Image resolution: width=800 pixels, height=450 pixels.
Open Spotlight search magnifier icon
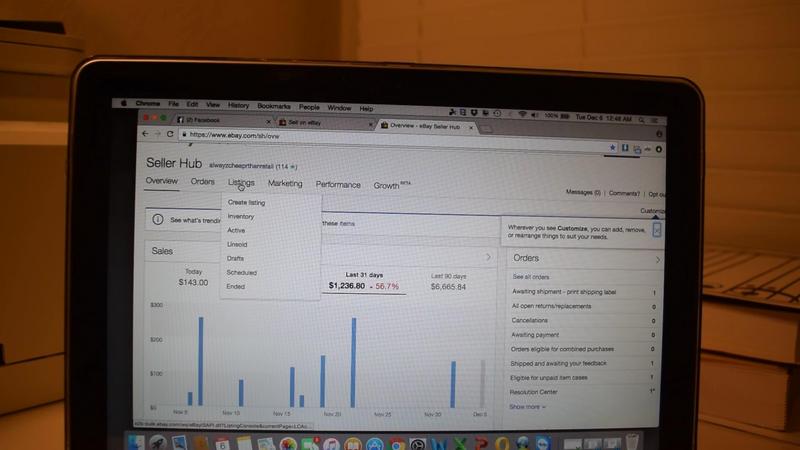pyautogui.click(x=641, y=120)
